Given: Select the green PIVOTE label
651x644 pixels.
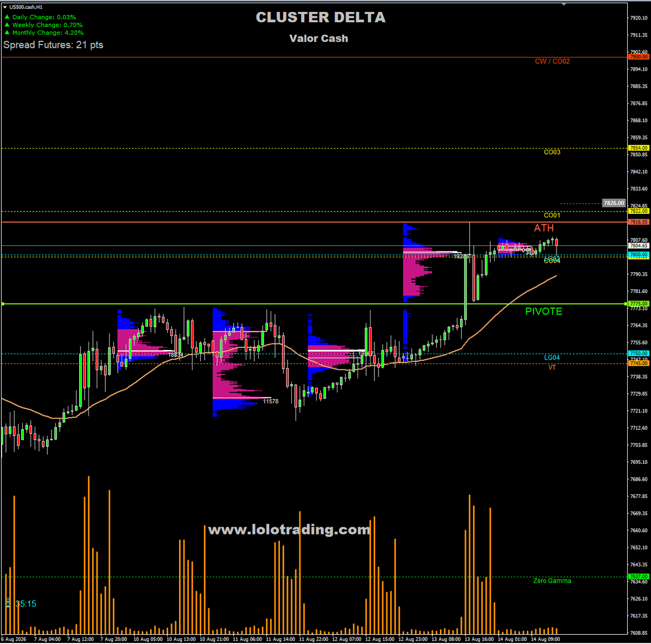Looking at the screenshot, I should 544,311.
